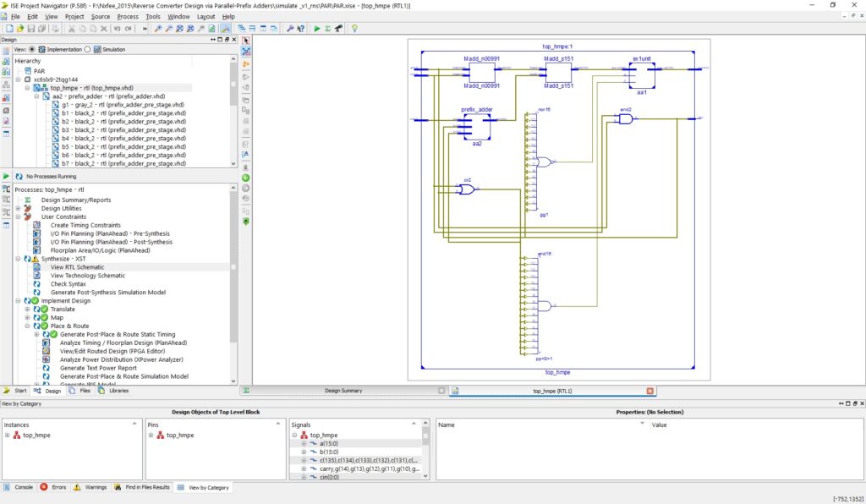Select the Zoom In toolbar icon
The height and width of the screenshot is (504, 866).
tap(159, 28)
